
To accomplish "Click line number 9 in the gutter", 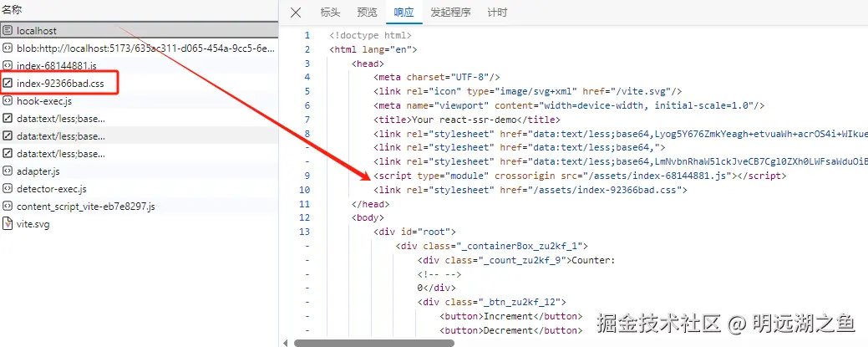I will [307, 176].
